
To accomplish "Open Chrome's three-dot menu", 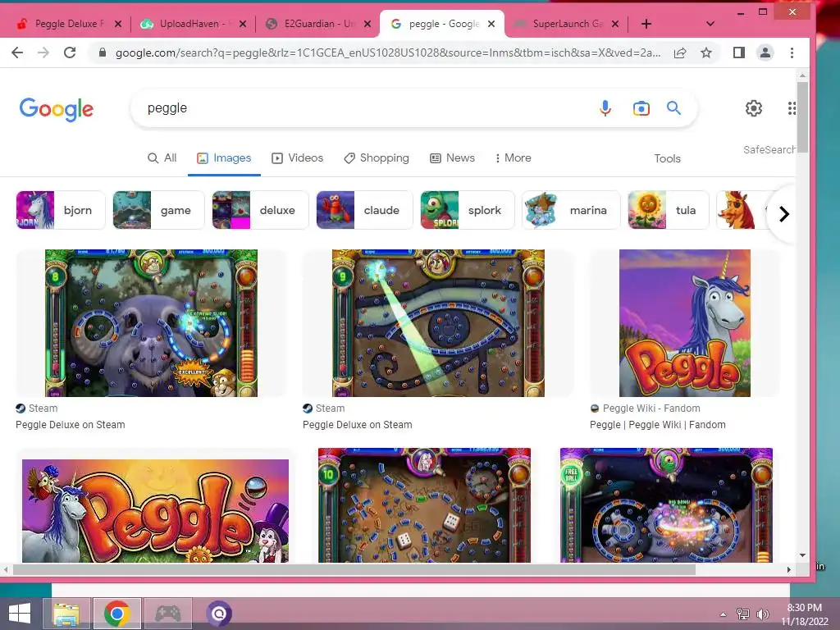I will click(x=792, y=52).
